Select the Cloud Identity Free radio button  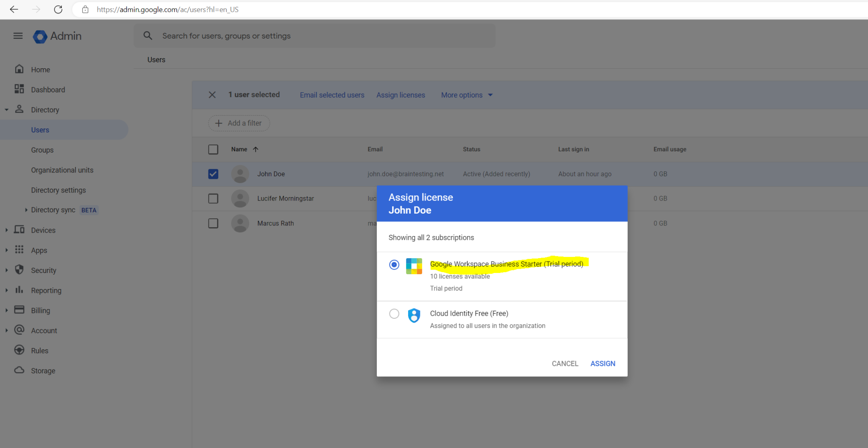tap(394, 314)
